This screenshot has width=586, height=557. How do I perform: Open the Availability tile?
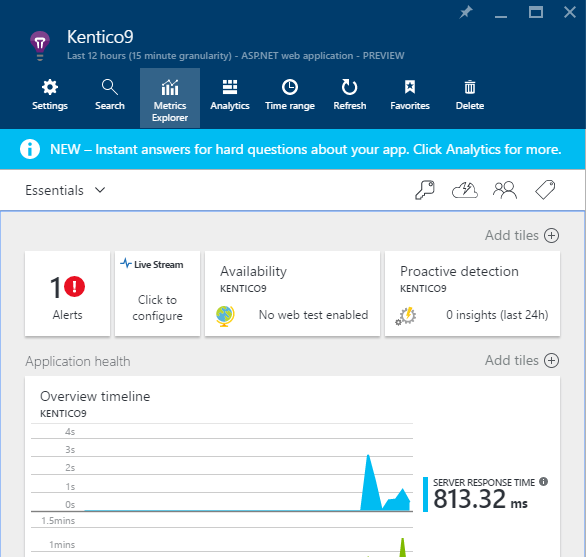(292, 293)
